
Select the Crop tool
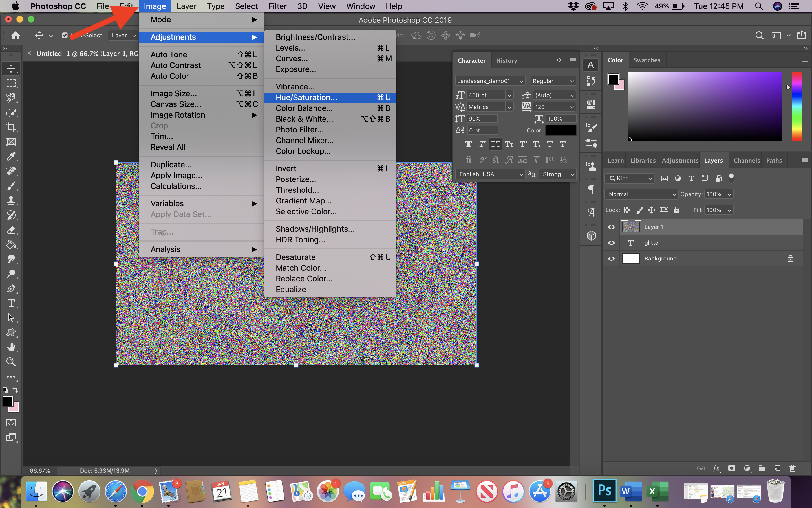(11, 127)
